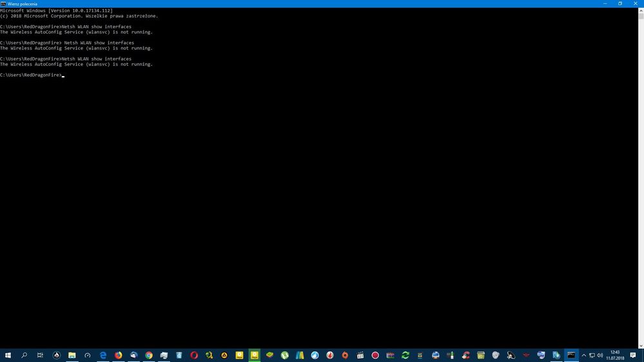This screenshot has width=644, height=362.
Task: Open AIMP yellow triangle icon
Action: point(224,355)
